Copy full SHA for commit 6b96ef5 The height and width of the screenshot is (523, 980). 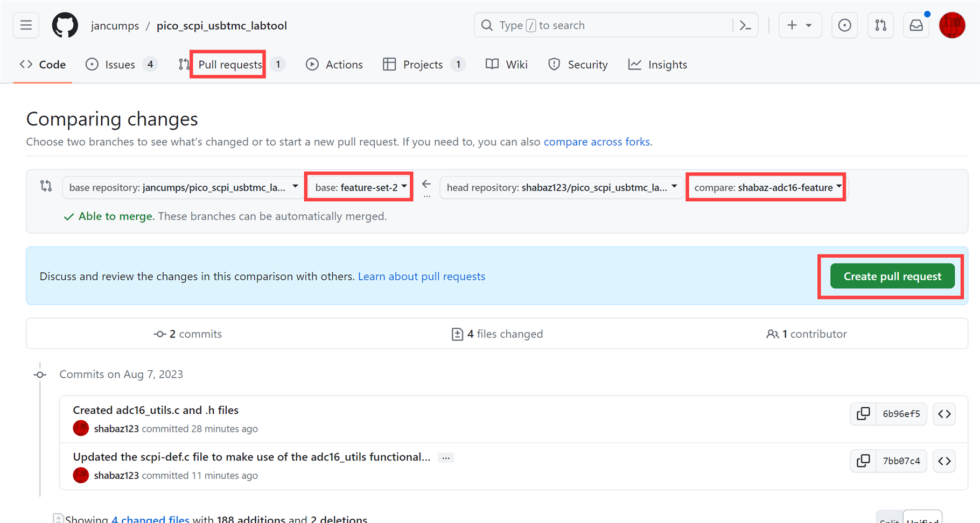click(x=863, y=414)
